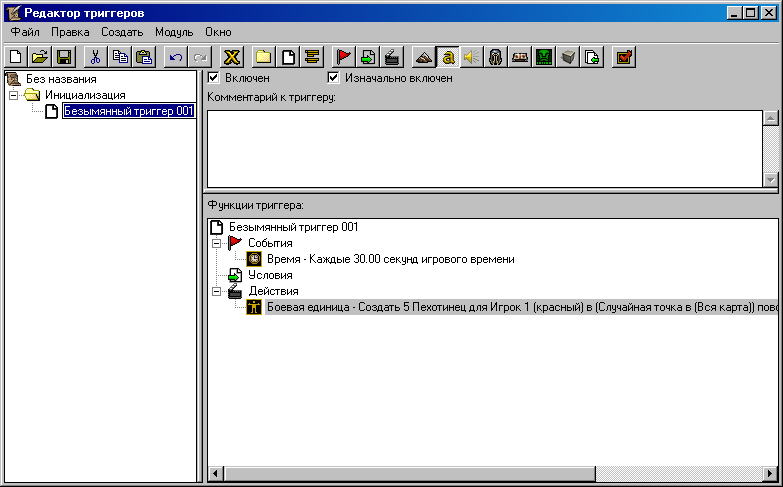Open the Модуль menu

coord(174,32)
